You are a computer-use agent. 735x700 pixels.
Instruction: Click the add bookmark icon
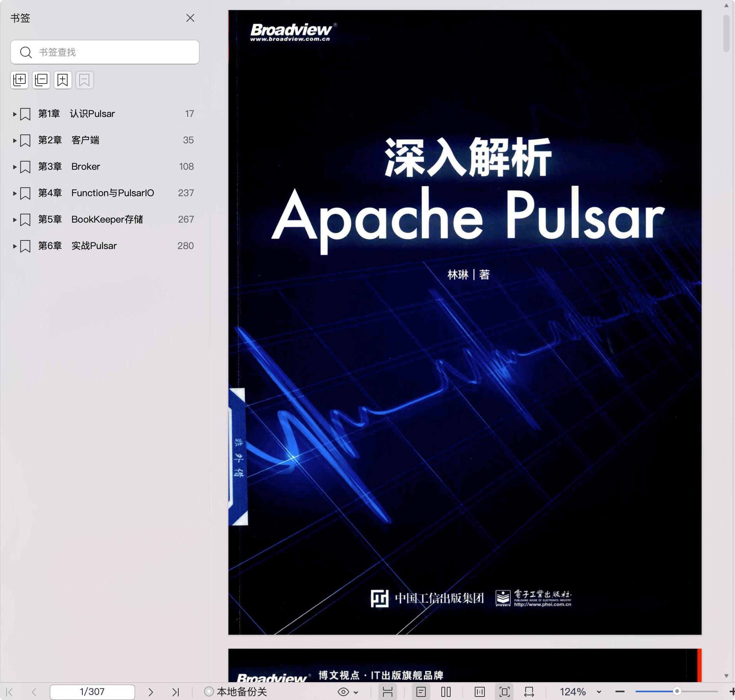63,80
